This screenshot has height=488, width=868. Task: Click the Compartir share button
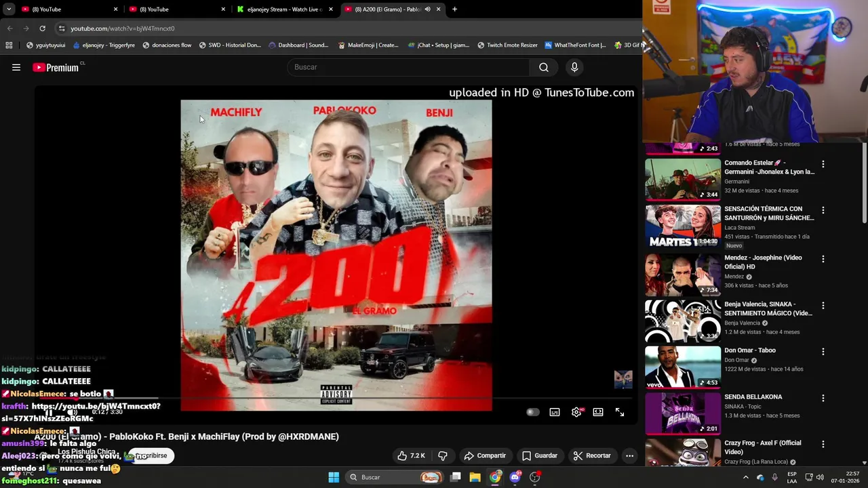tap(485, 455)
